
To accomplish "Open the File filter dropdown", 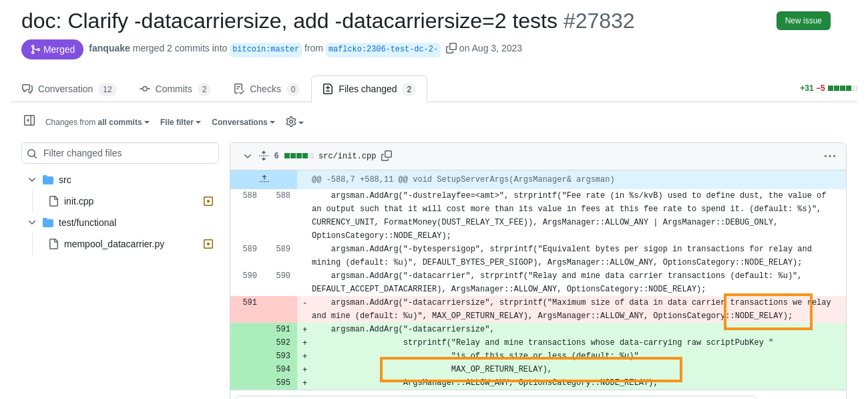I will click(x=180, y=122).
